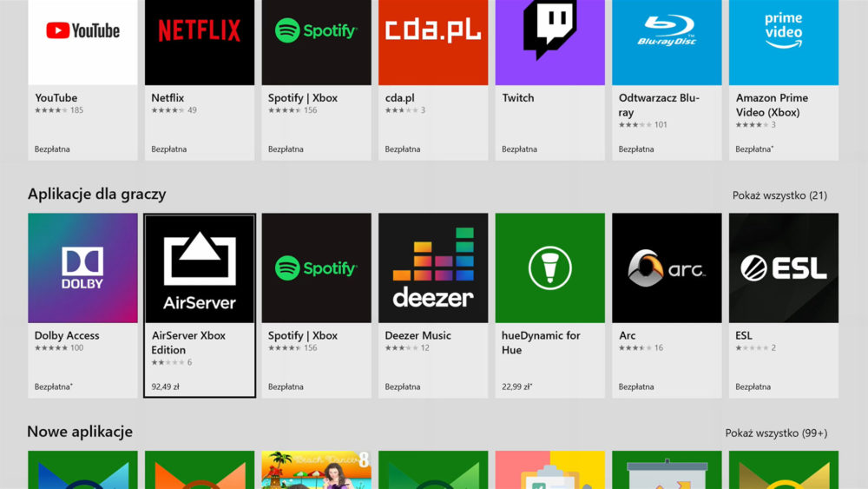
Task: Click the AirServer Xbox Edition title
Action: tap(188, 342)
